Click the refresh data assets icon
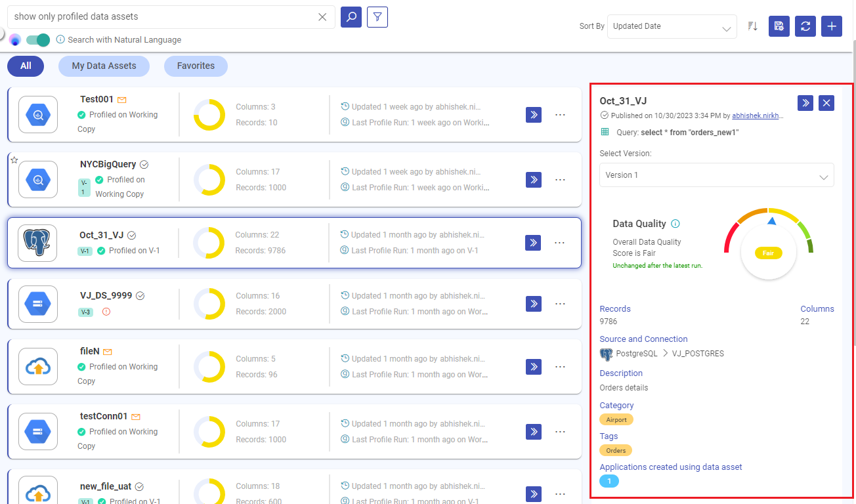The image size is (856, 504). tap(805, 26)
